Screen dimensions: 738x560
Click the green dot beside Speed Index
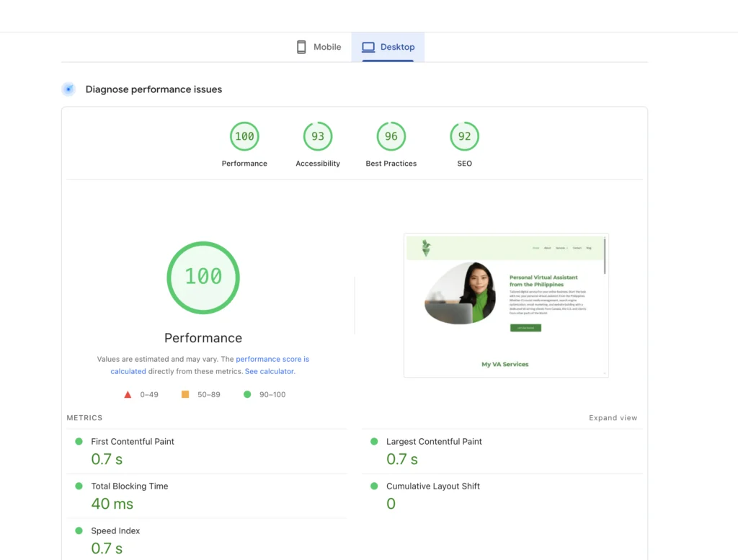[79, 531]
